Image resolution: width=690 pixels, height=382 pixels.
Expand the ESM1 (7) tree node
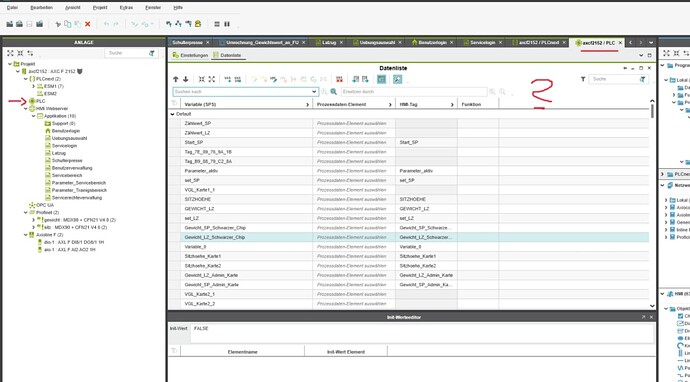point(33,86)
